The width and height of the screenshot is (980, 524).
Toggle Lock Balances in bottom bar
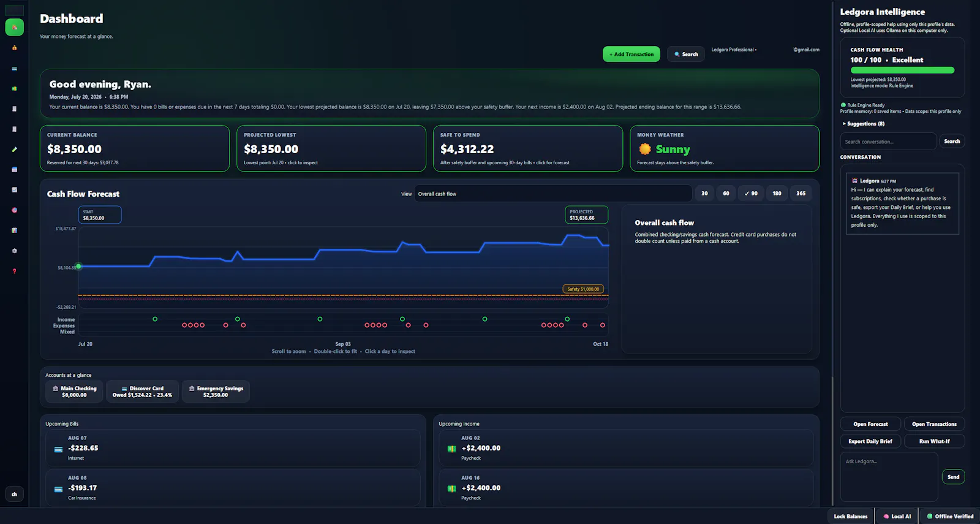tap(851, 516)
